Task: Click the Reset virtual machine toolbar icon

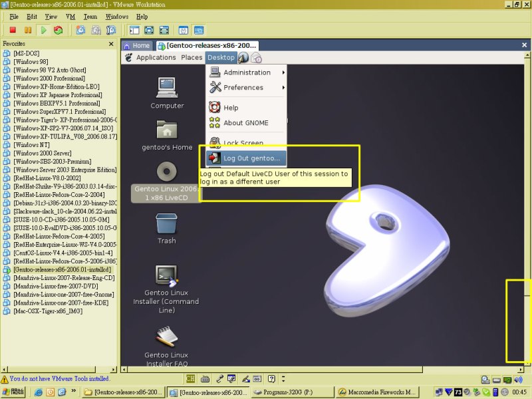Action: [59, 30]
